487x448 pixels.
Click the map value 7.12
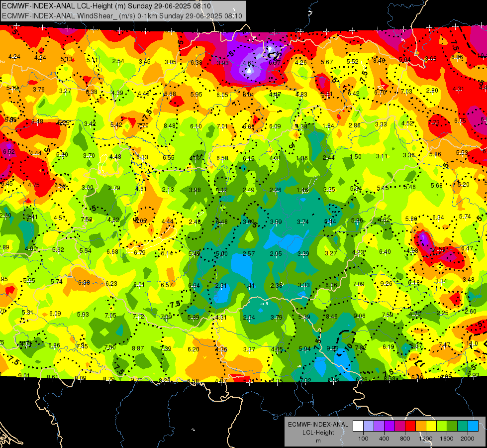[x=138, y=316]
